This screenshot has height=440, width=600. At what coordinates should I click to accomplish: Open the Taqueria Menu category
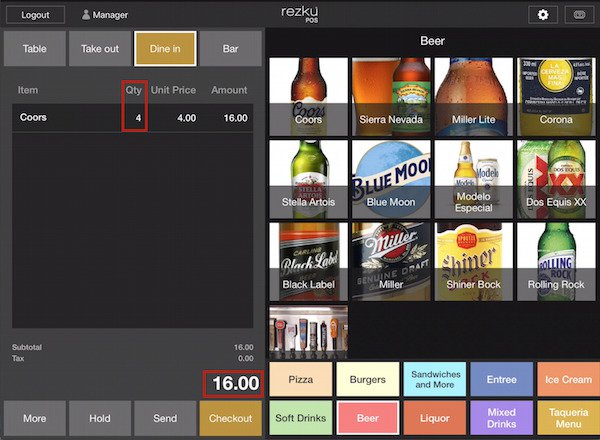569,418
